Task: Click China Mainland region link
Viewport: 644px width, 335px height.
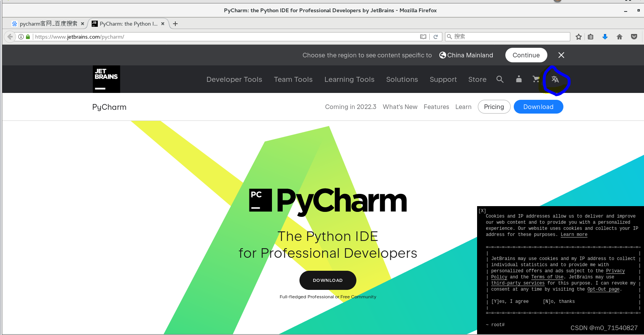Action: click(x=470, y=55)
